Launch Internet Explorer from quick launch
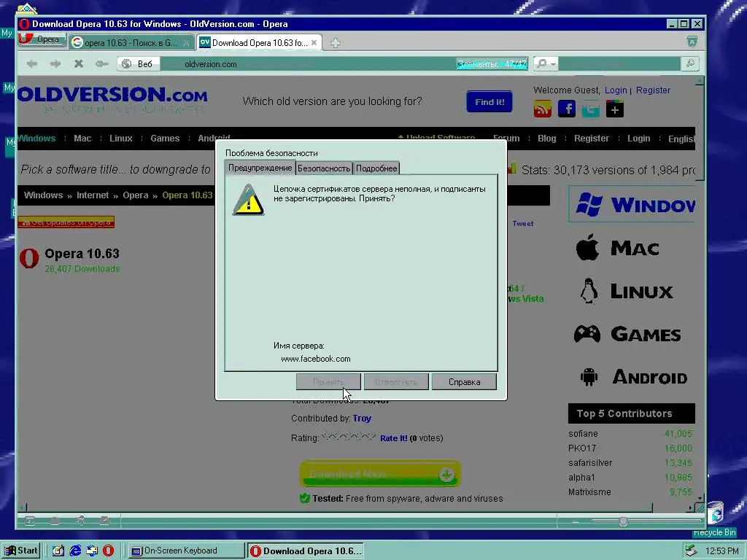Viewport: 747px width, 560px height. click(75, 551)
